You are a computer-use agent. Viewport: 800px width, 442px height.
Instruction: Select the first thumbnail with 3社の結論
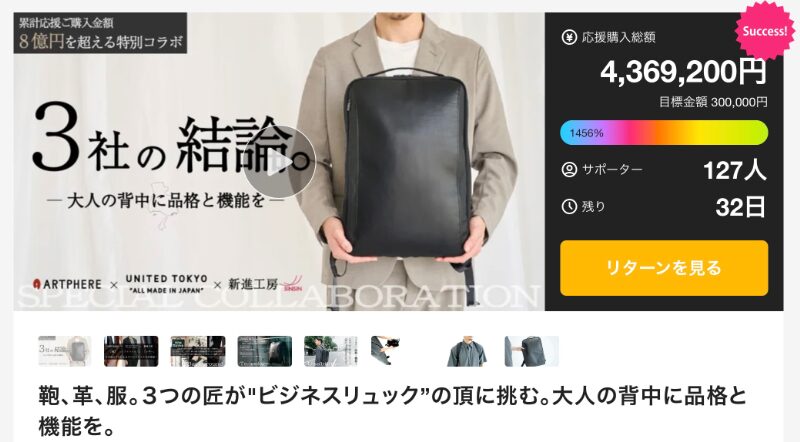tap(65, 351)
